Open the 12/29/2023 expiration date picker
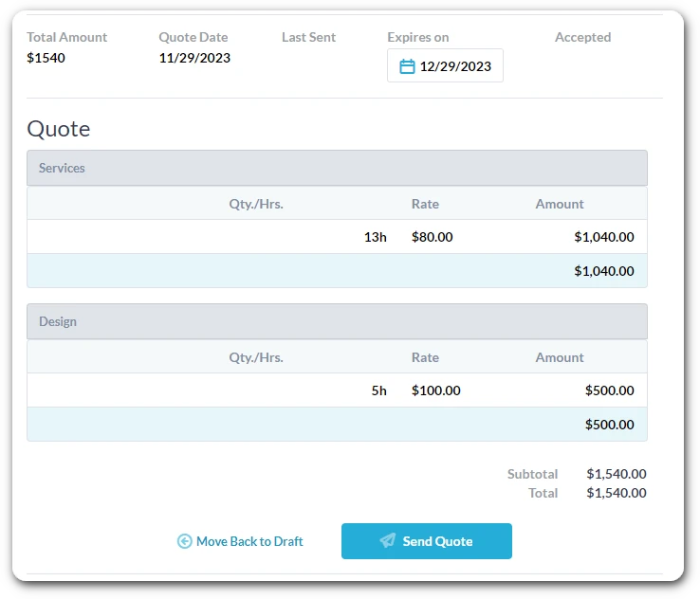The image size is (700, 599). [454, 66]
